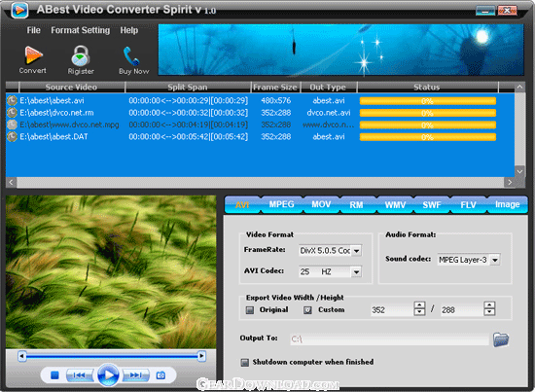This screenshot has height=392, width=535.
Task: Expand the DivX 5.0.5 codec dropdown
Action: coord(356,251)
